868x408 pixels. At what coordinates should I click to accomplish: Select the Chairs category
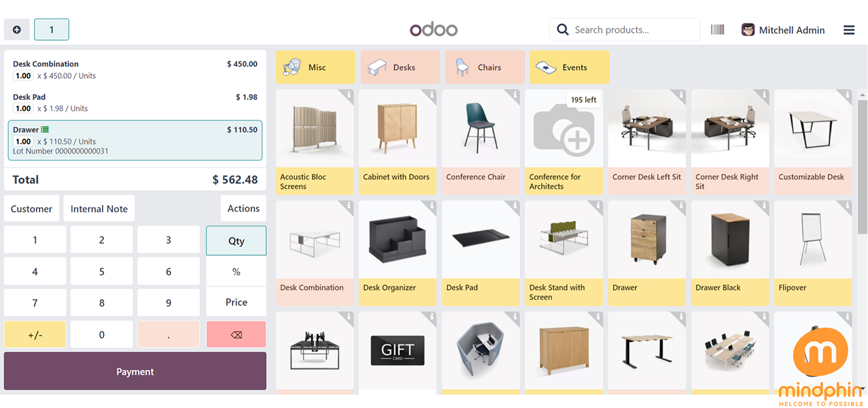pyautogui.click(x=484, y=67)
